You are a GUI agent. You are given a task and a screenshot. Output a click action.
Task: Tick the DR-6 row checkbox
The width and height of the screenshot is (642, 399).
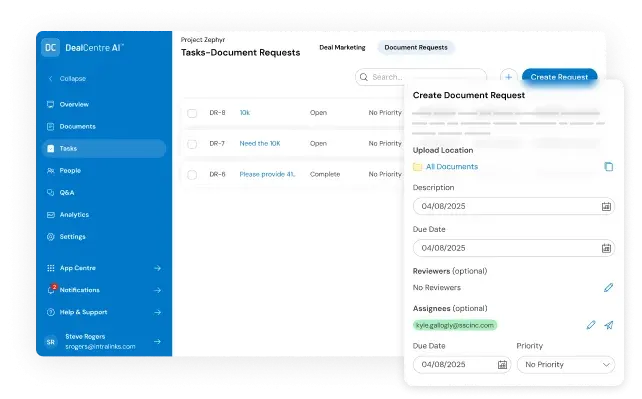[192, 175]
